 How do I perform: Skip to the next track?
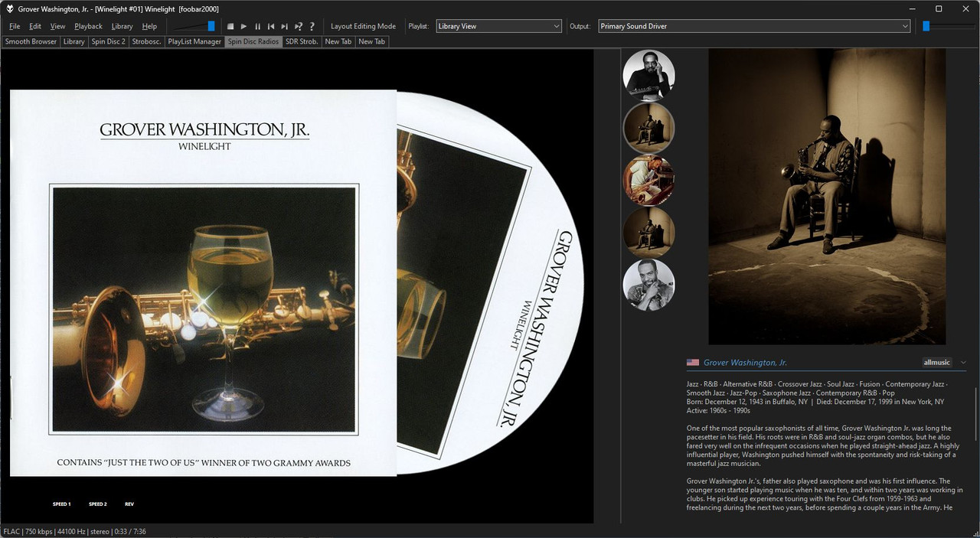(x=285, y=26)
